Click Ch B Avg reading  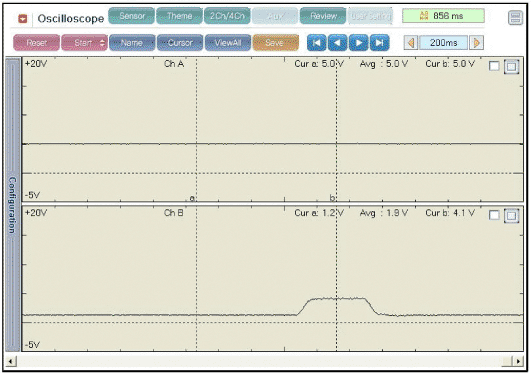tap(384, 213)
